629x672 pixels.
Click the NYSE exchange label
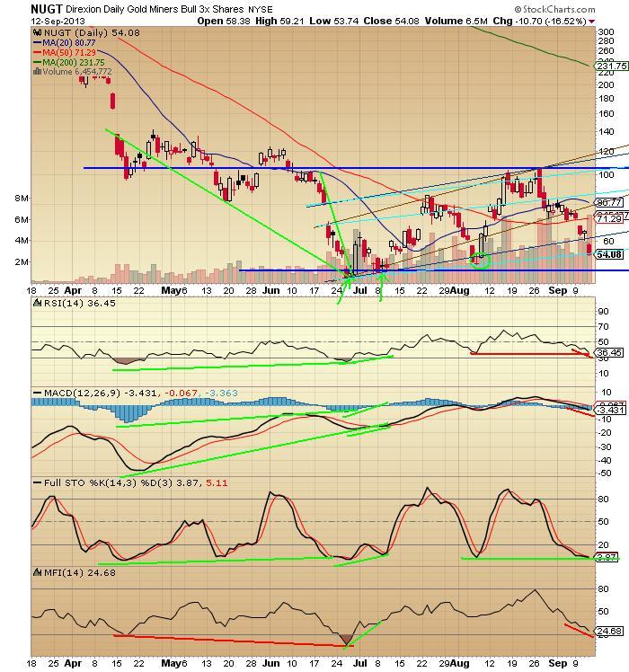(x=261, y=9)
